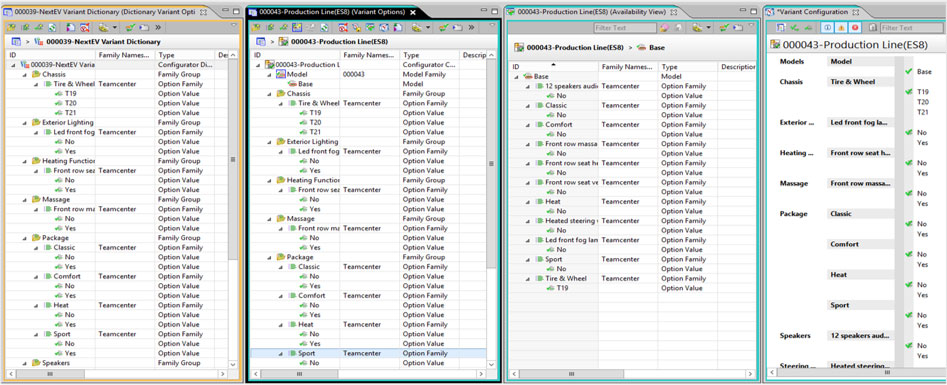The height and width of the screenshot is (385, 947).
Task: Open dropdown arrow in Availability View toolbar
Action: click(709, 28)
